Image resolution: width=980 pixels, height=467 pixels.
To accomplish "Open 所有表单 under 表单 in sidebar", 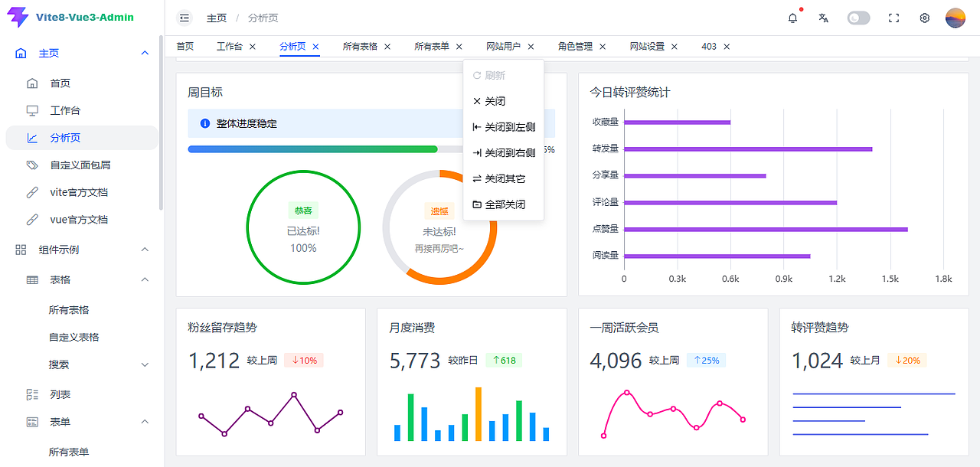I will point(69,452).
